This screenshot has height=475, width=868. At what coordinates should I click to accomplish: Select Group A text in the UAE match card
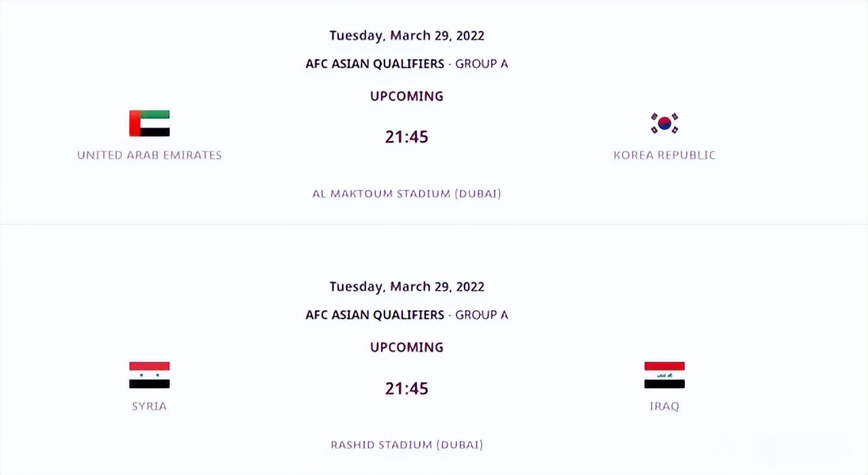coord(481,64)
